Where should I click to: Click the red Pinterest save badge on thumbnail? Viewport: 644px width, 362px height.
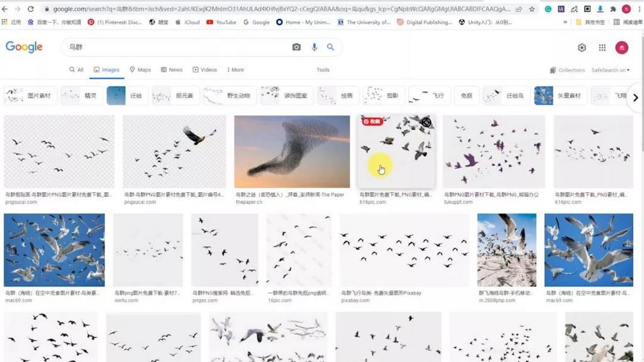pyautogui.click(x=372, y=121)
